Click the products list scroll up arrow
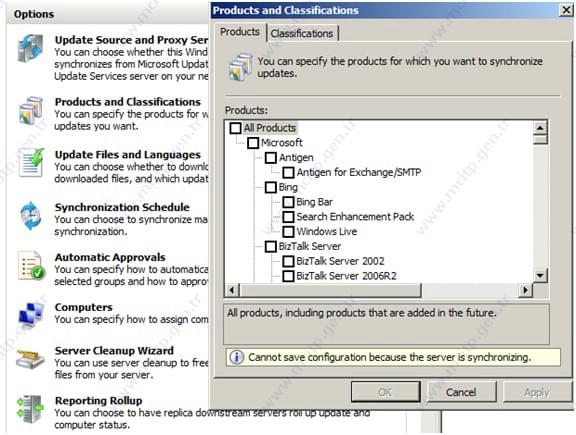Image resolution: width=576 pixels, height=435 pixels. click(540, 128)
